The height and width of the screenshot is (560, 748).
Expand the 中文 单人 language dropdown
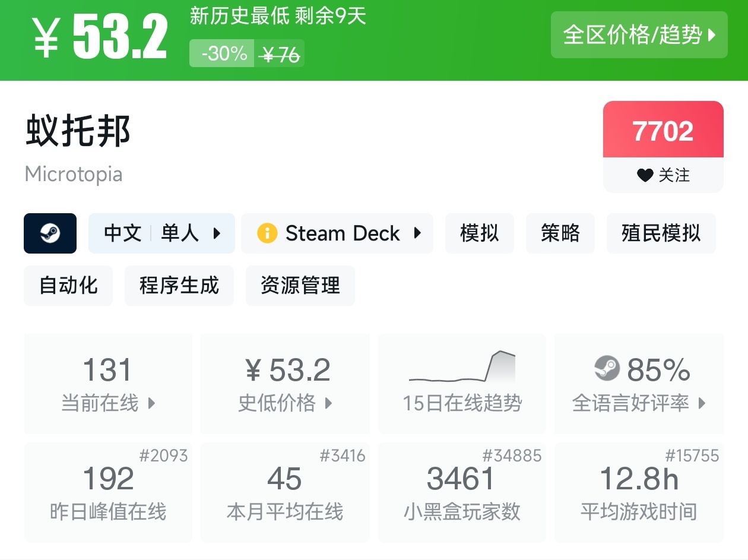pyautogui.click(x=161, y=233)
